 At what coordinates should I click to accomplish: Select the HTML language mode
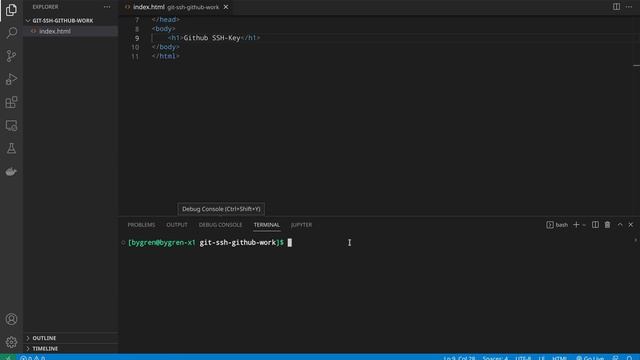559,358
